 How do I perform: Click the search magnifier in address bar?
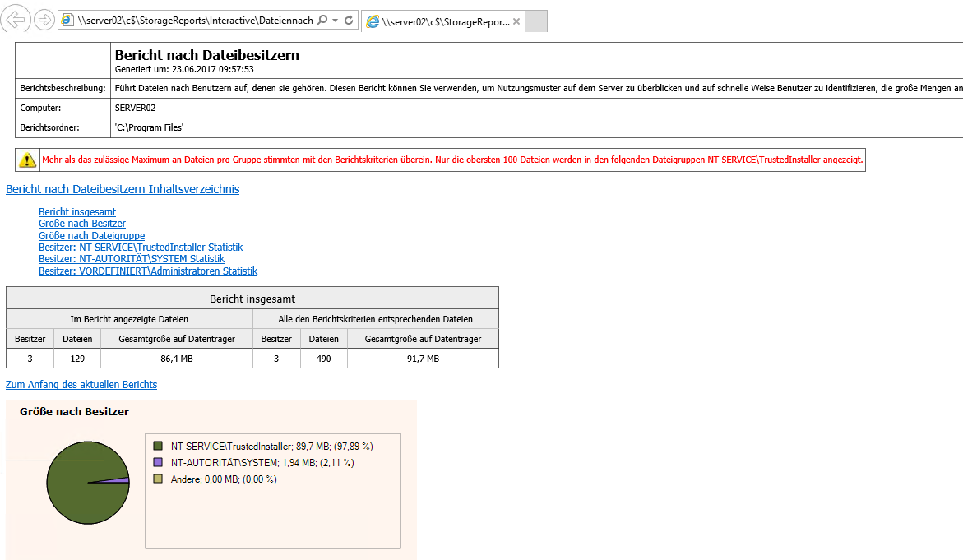click(322, 21)
